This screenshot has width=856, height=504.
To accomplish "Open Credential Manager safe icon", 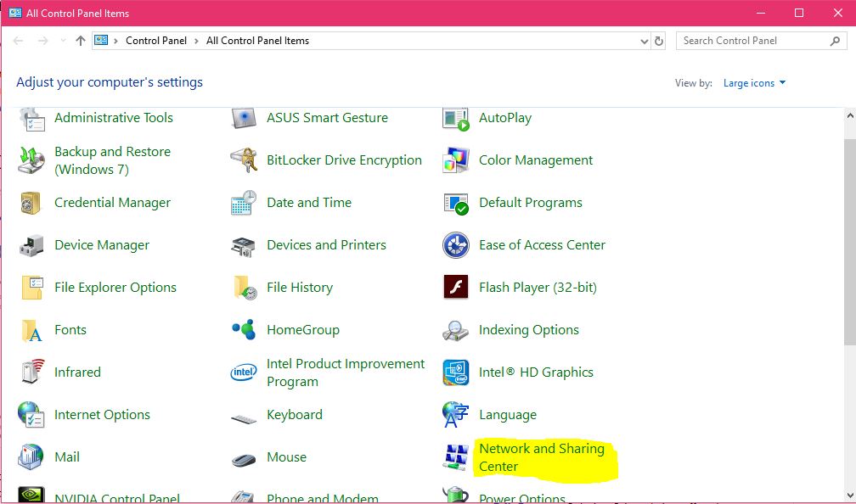I will point(31,203).
